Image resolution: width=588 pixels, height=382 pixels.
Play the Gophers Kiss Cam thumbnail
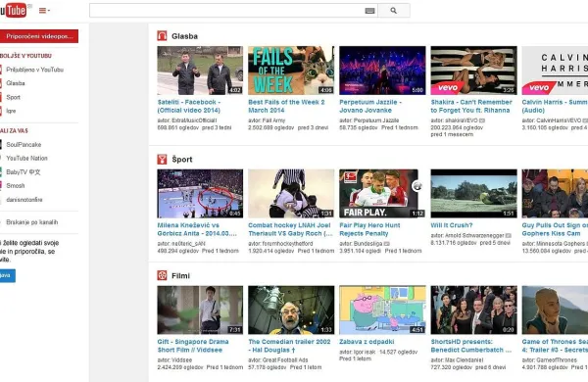coord(555,193)
